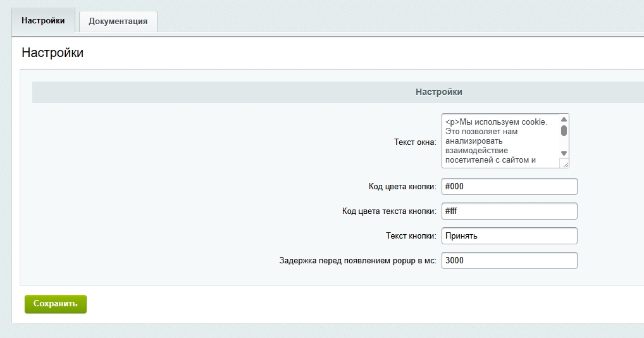
Task: Select the Настройки tab
Action: [x=43, y=20]
